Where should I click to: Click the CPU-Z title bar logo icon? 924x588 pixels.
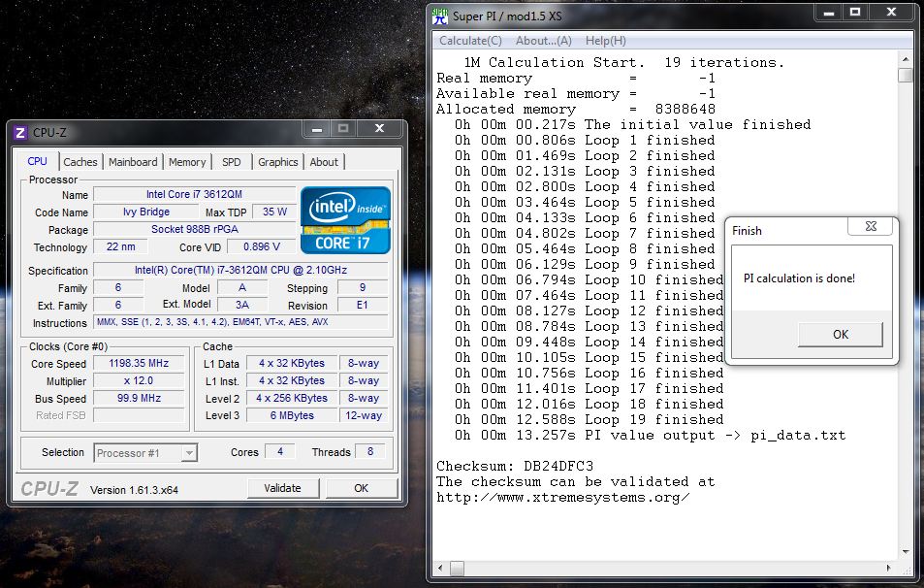pos(20,132)
